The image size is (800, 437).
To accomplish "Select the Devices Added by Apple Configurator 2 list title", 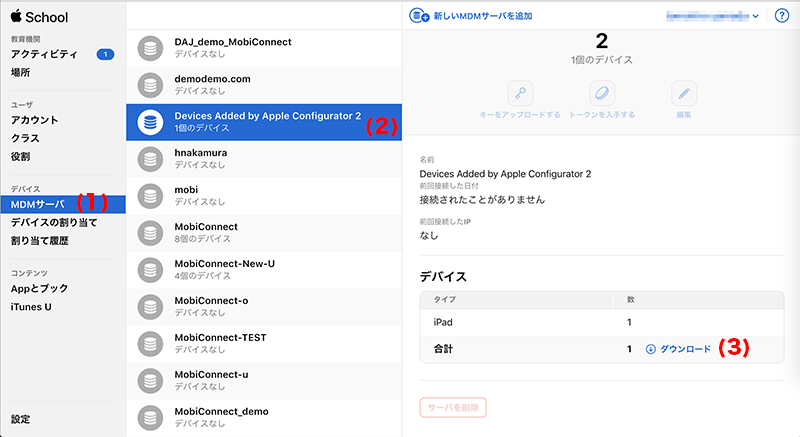I will point(268,116).
